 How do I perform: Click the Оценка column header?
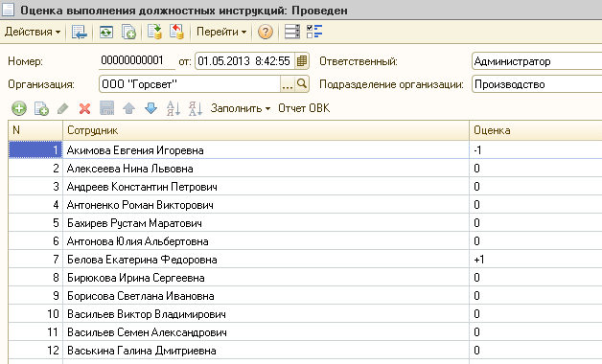click(536, 130)
